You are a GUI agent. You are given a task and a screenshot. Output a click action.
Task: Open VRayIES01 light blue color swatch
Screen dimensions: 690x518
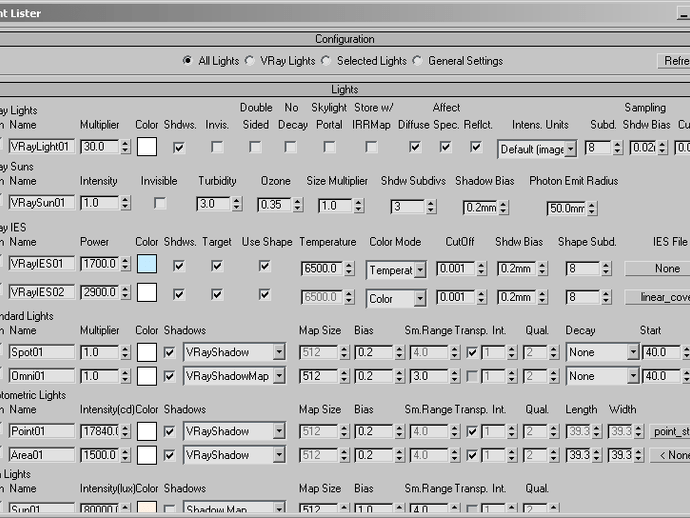pos(147,264)
